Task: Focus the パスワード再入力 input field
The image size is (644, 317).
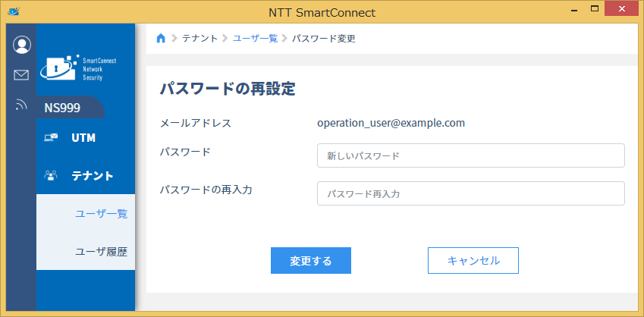Action: click(x=471, y=193)
